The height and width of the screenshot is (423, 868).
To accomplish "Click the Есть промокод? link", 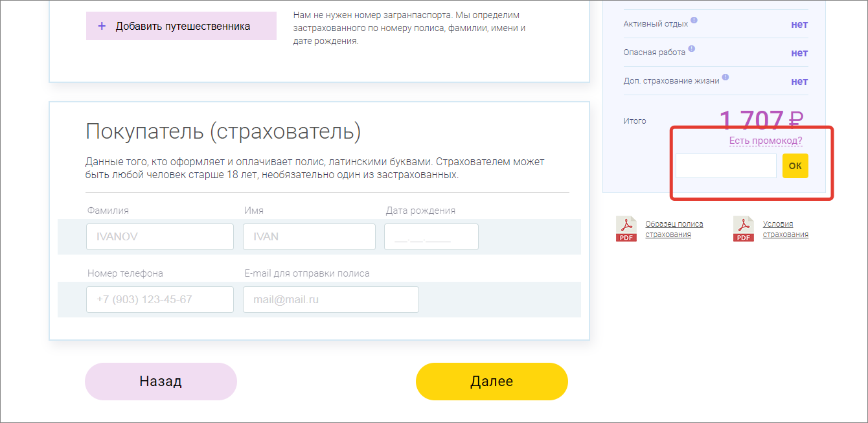I will [x=765, y=141].
